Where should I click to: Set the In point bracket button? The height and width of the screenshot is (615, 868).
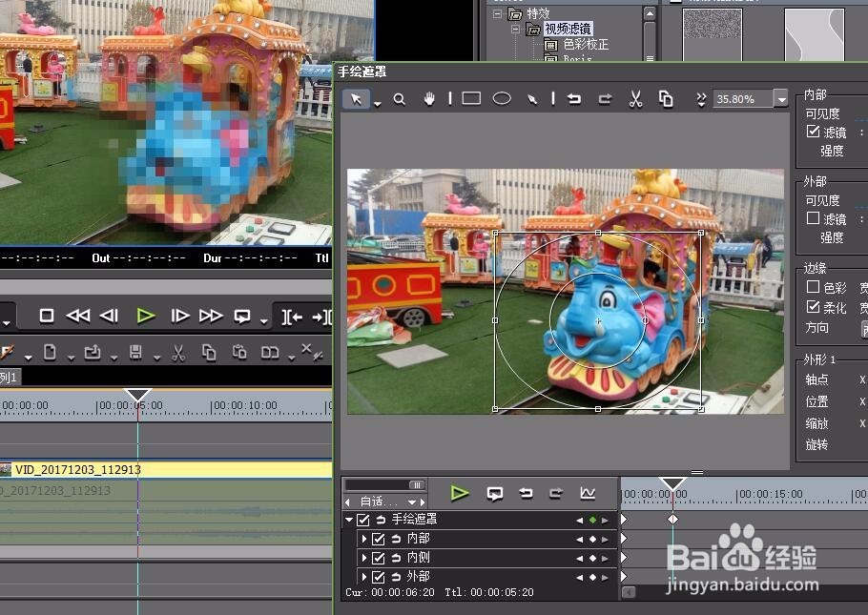click(x=292, y=317)
